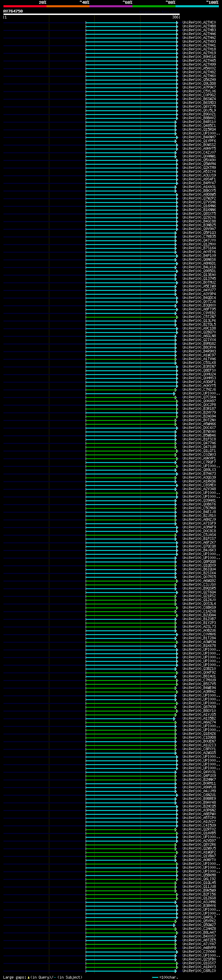This screenshot has height=980, width=222.
Task: Click label UniRef100_B4QDC4
Action: (199, 298)
